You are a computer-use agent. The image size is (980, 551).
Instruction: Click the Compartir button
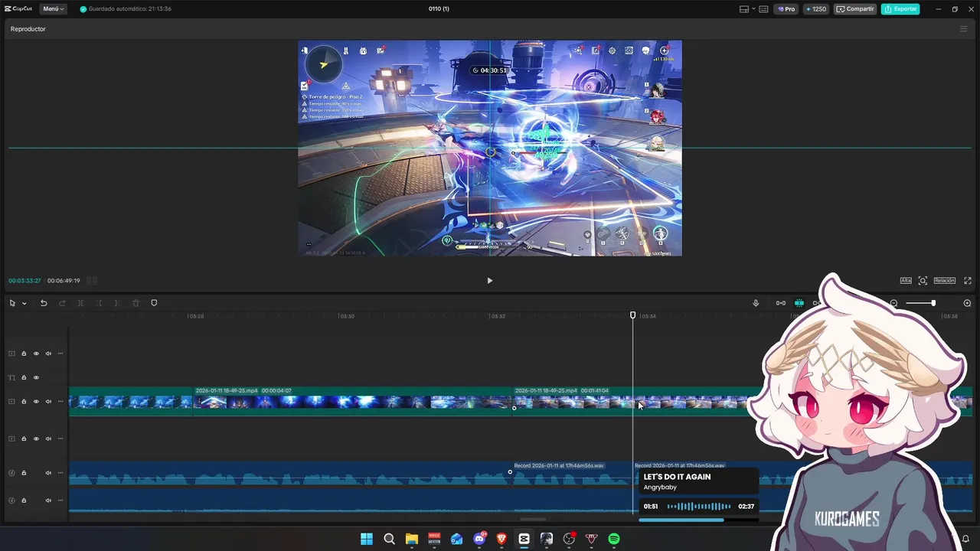tap(855, 9)
